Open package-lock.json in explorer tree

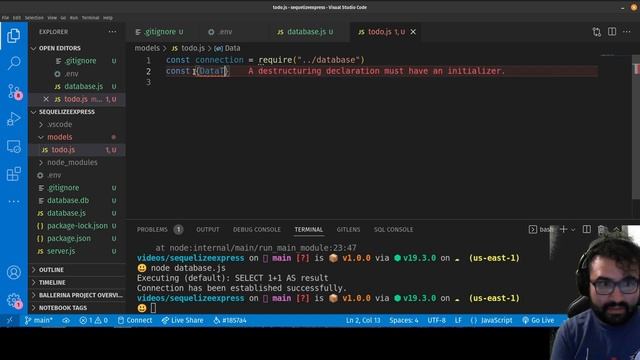coord(77,226)
